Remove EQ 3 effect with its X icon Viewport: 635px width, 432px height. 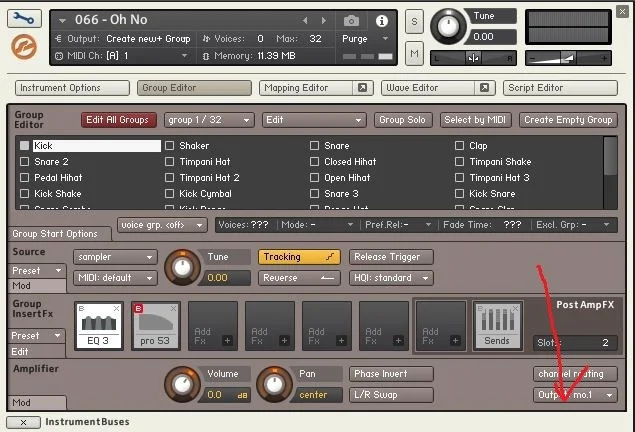[117, 309]
